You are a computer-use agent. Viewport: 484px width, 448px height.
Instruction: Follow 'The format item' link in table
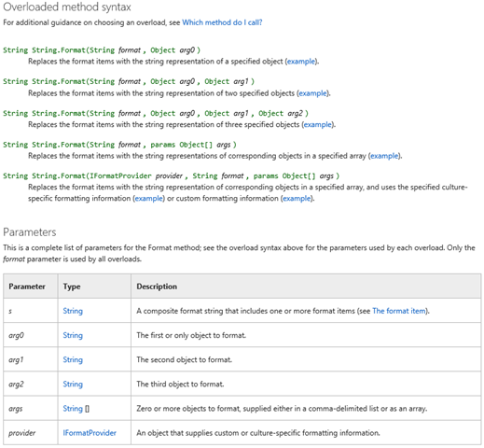[399, 311]
